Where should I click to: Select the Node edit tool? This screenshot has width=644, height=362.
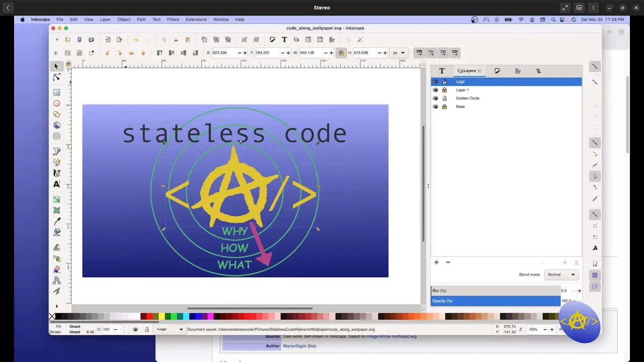[x=56, y=77]
